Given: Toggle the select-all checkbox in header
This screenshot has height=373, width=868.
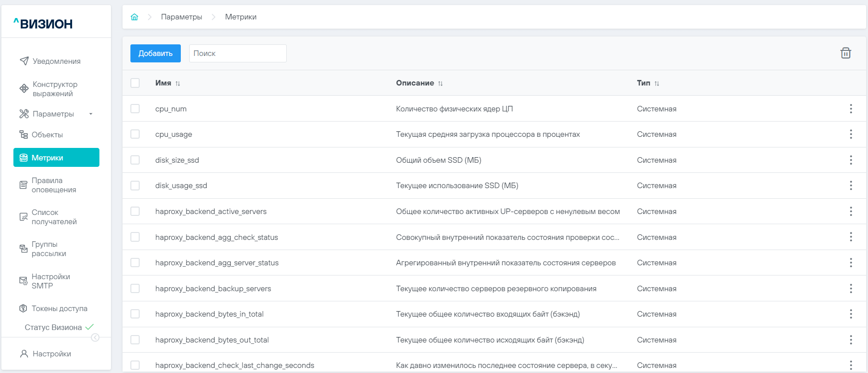Looking at the screenshot, I should (135, 83).
